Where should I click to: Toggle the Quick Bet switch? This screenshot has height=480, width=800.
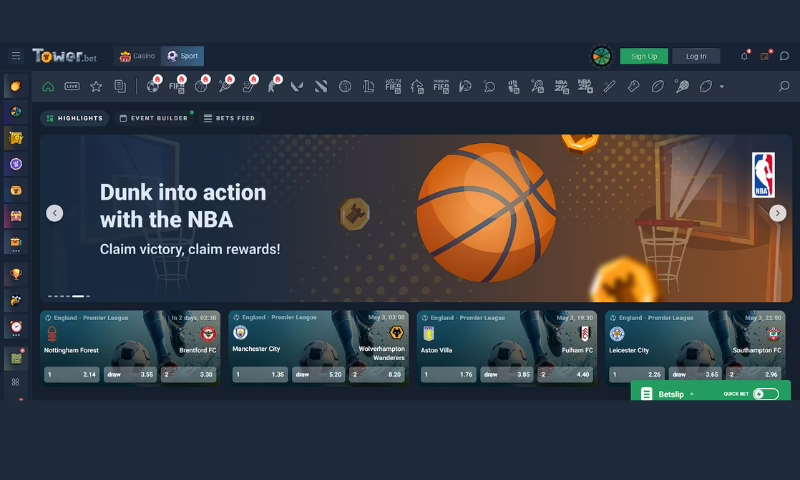coord(766,394)
